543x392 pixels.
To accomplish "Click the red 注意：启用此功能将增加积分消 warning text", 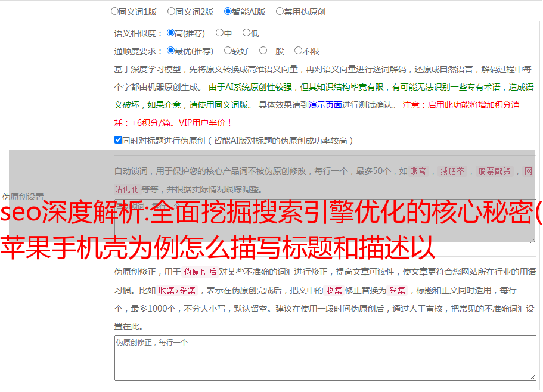I will [461, 105].
